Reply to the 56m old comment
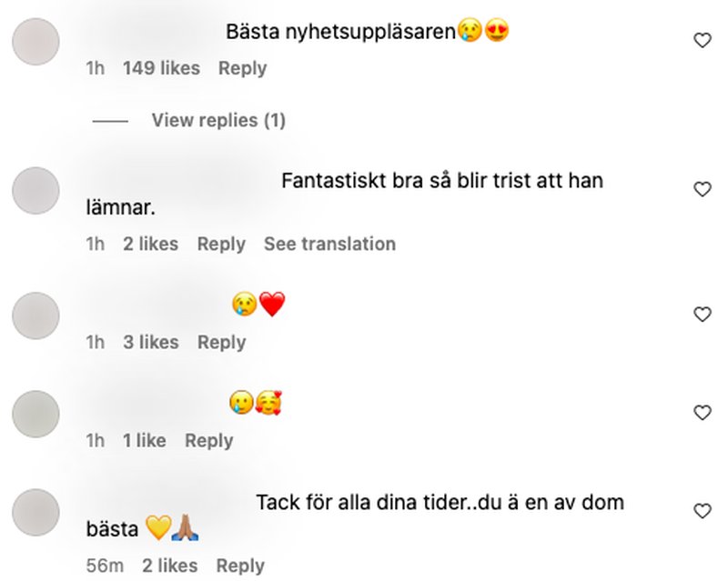The width and height of the screenshot is (728, 581). 240,566
